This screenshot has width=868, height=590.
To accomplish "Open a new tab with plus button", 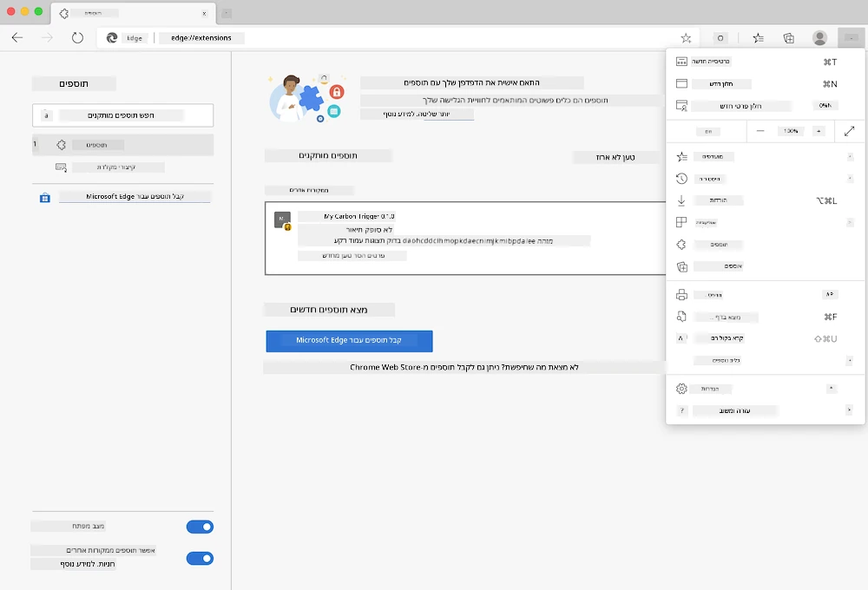I will (227, 13).
